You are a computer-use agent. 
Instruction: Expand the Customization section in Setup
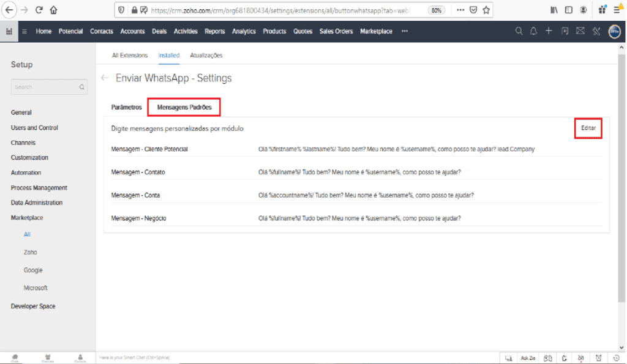click(x=29, y=158)
